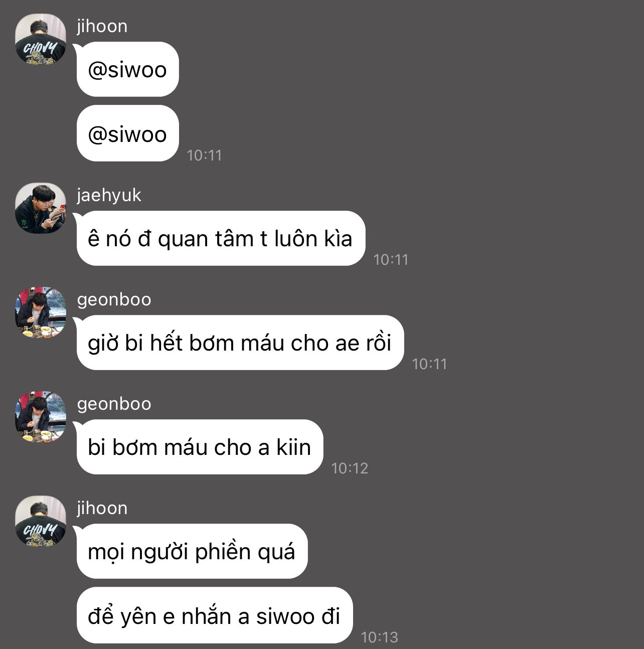Open geonboo's avatar beside 'giờ bi hết bơm máu'
Viewport: 644px width, 649px height.
pyautogui.click(x=41, y=312)
